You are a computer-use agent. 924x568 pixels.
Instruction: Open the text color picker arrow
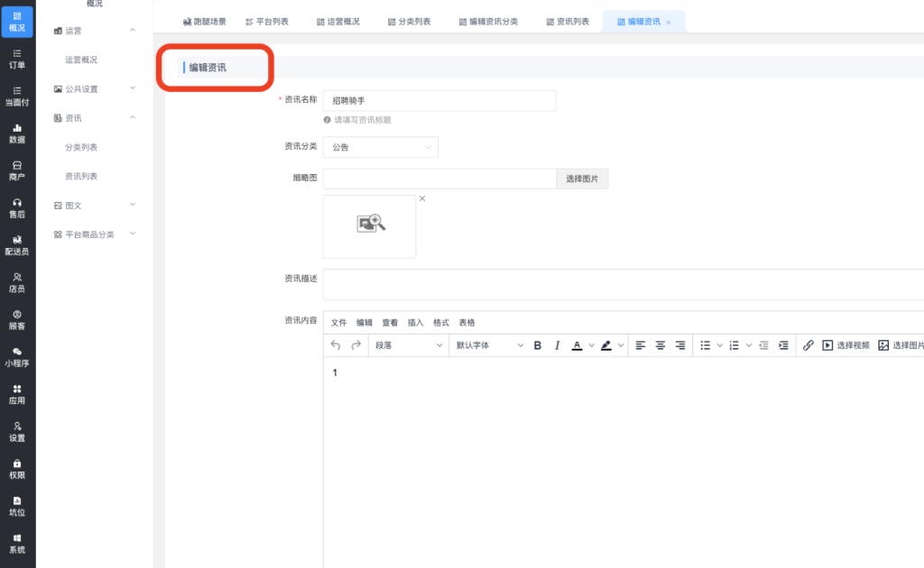[x=592, y=345]
